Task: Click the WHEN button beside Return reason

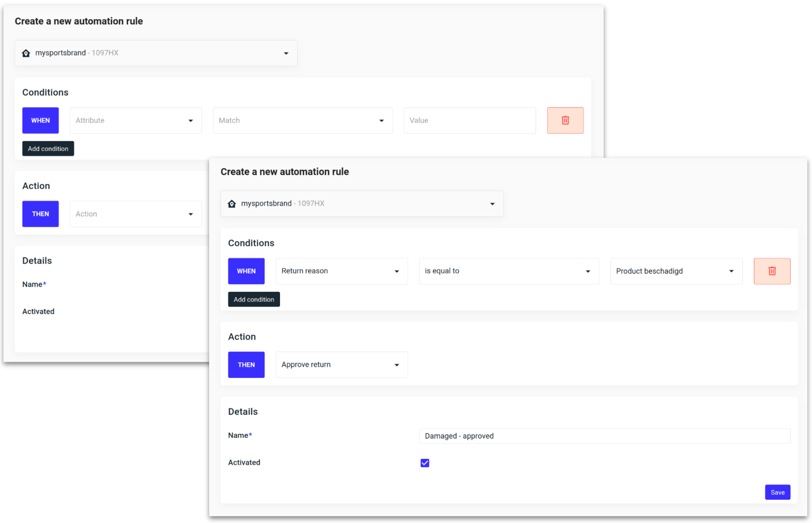Action: (x=246, y=271)
